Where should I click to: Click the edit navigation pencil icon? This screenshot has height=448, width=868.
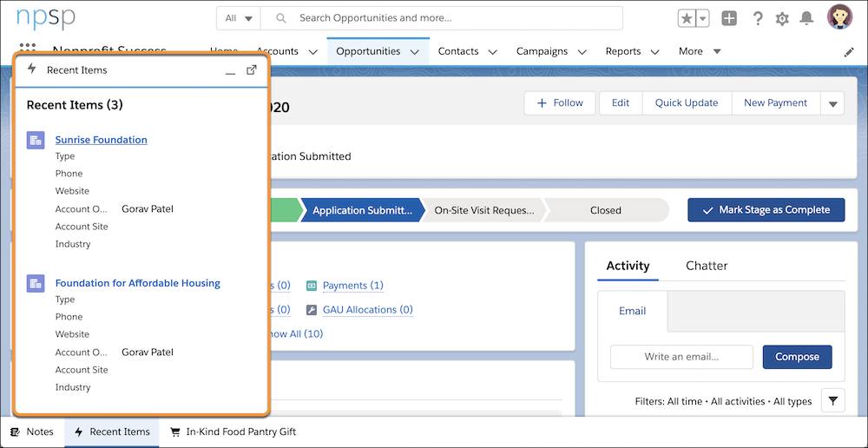click(849, 52)
